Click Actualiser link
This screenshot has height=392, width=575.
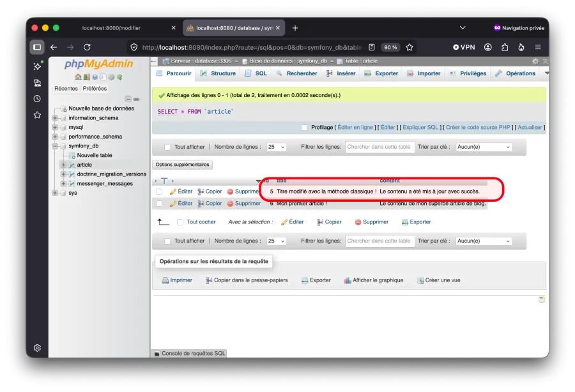[x=530, y=128]
